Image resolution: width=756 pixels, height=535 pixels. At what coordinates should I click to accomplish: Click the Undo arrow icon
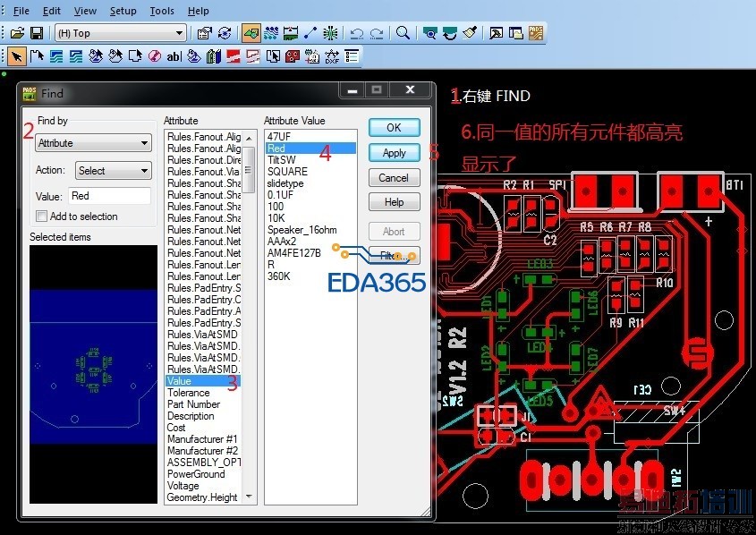coord(357,33)
